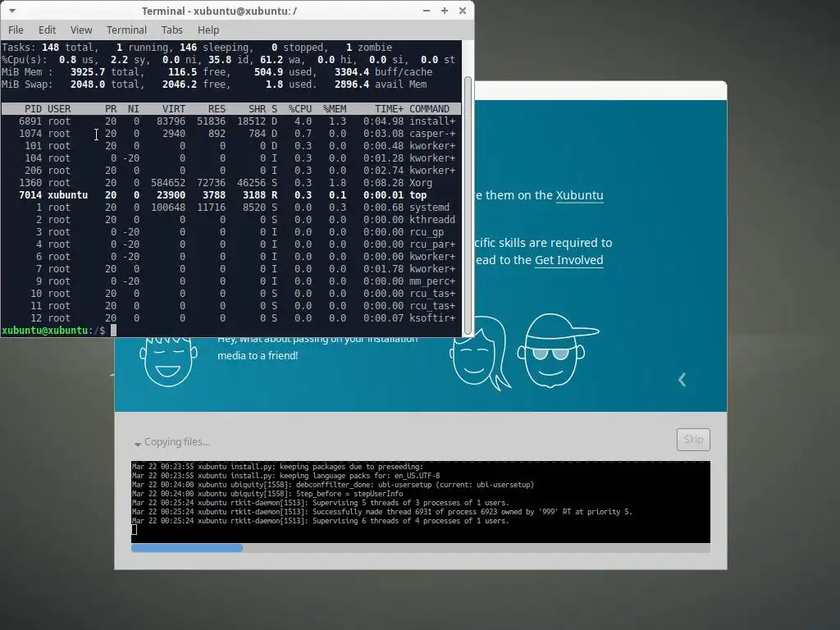This screenshot has height=630, width=840.
Task: Click inside the installer log output
Action: tap(421, 502)
